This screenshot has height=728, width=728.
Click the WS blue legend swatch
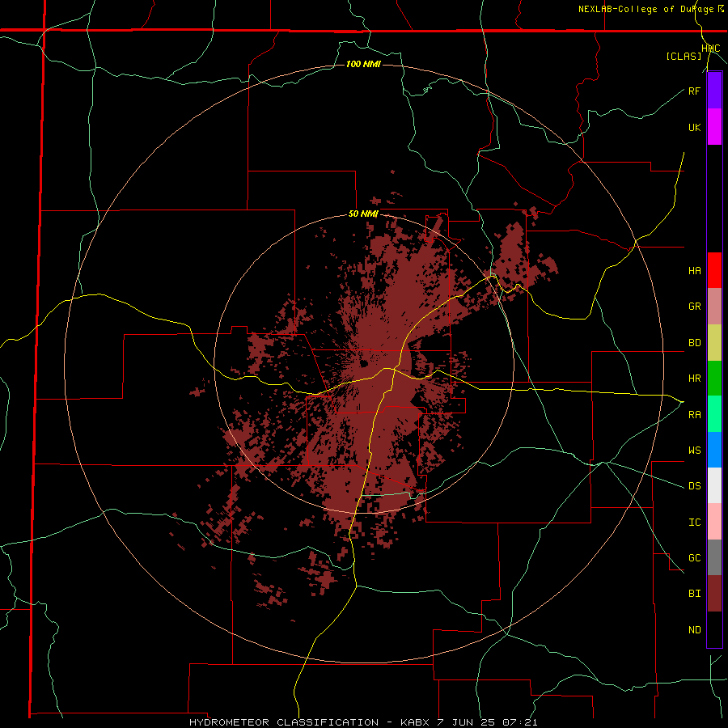point(714,450)
